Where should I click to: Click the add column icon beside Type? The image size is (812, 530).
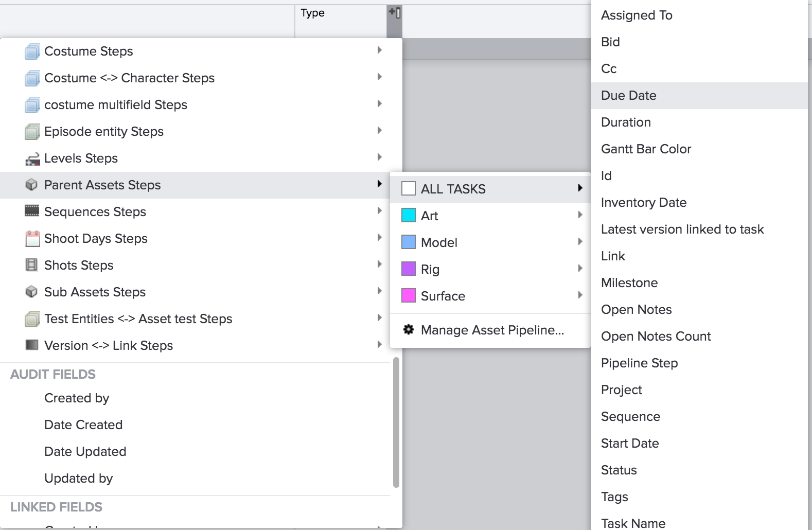click(x=394, y=12)
